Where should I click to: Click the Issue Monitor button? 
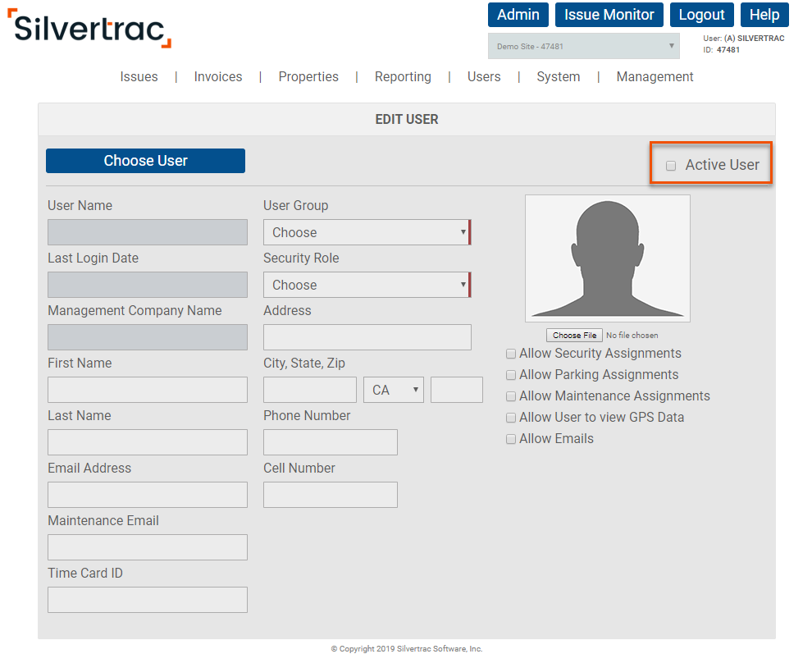[x=609, y=15]
